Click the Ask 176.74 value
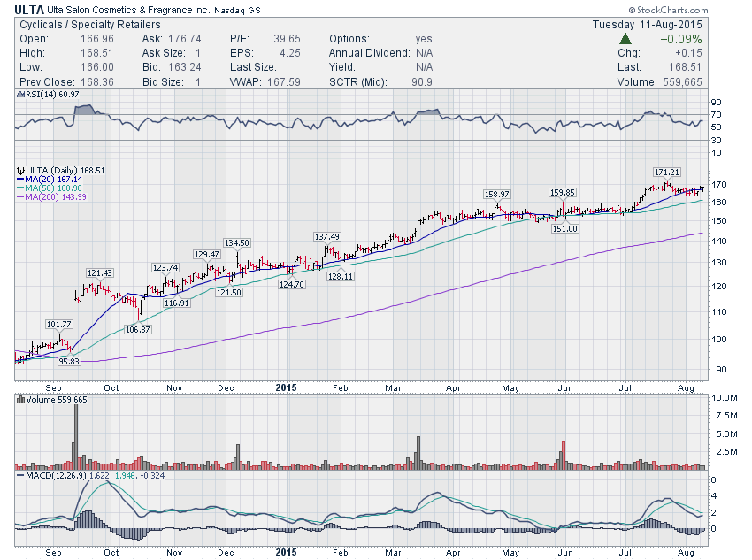This screenshot has width=752, height=560. click(x=184, y=39)
